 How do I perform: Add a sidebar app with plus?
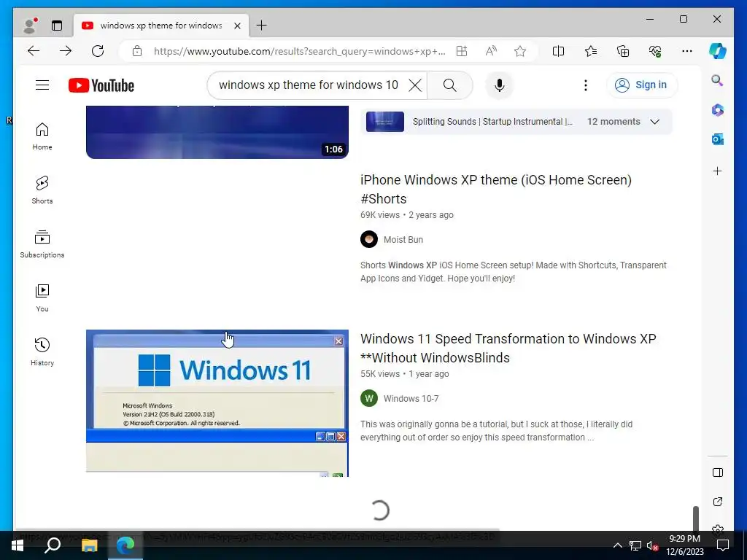718,171
